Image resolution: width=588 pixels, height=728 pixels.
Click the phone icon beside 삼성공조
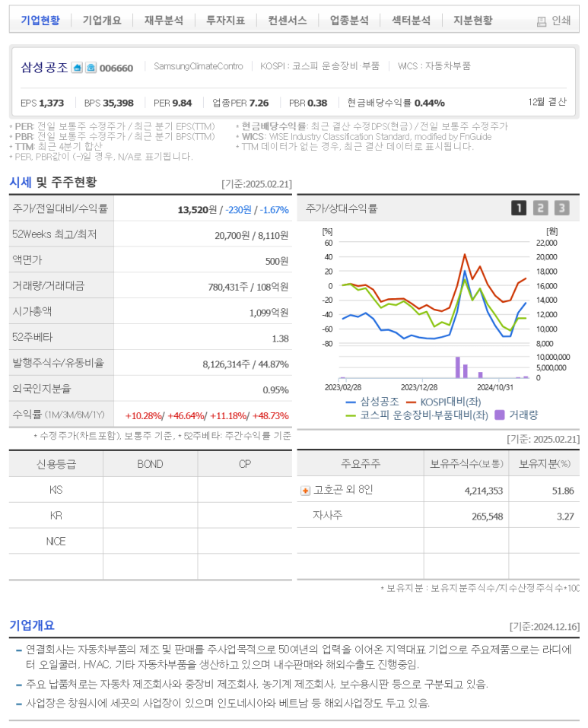click(x=91, y=68)
